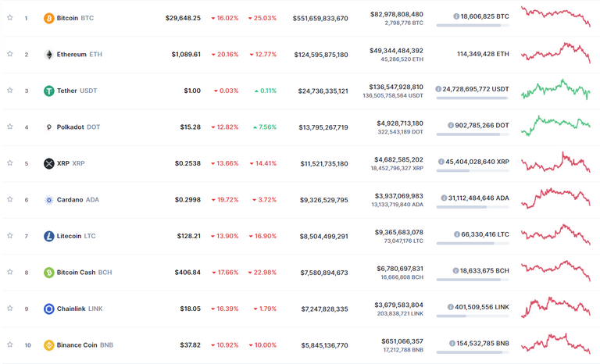The width and height of the screenshot is (600, 364).
Task: Add Polkadot to watchlist via star
Action: (x=10, y=127)
